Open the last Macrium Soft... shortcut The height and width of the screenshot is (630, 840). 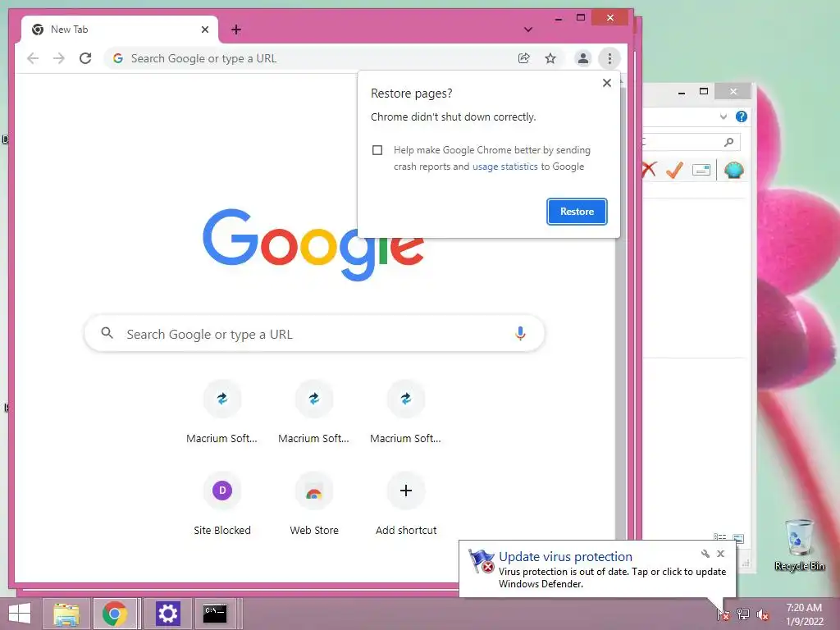click(x=405, y=412)
